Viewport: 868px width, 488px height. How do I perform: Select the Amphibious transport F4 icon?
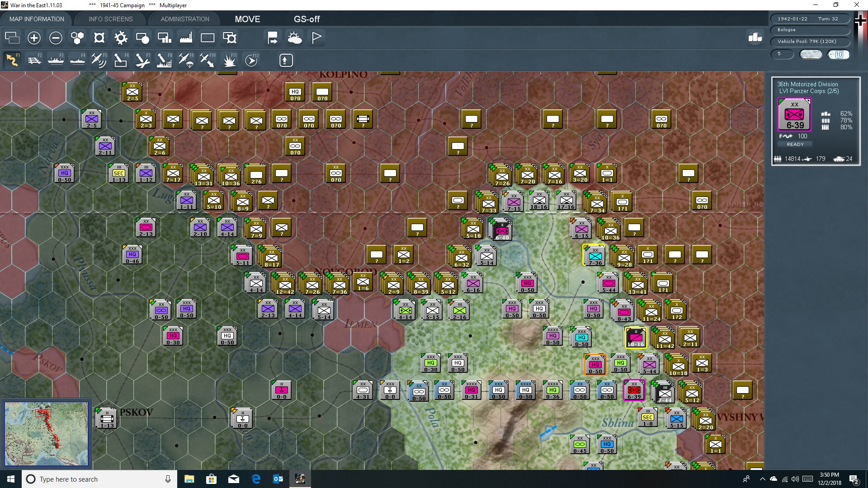pyautogui.click(x=78, y=60)
